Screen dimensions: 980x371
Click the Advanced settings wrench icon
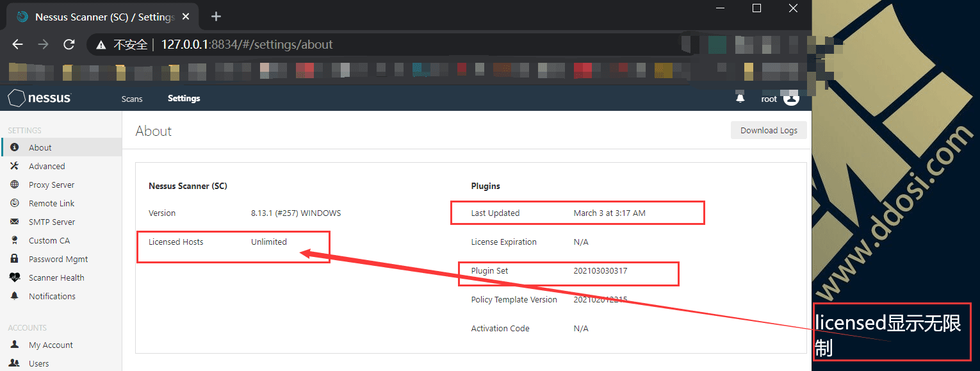15,166
